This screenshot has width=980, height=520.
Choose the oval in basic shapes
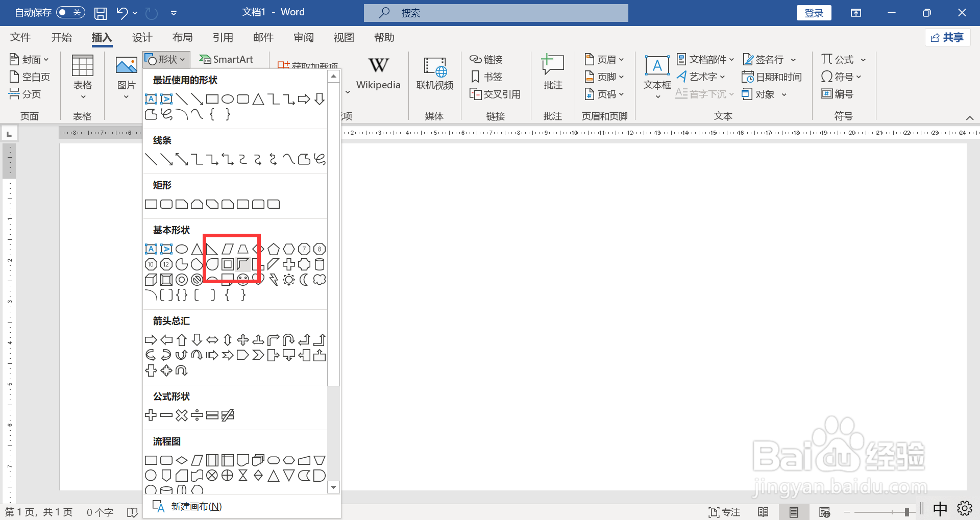click(x=182, y=249)
